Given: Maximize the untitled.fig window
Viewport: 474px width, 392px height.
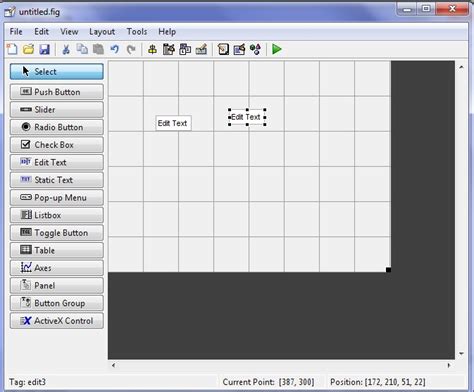Looking at the screenshot, I should [x=426, y=9].
